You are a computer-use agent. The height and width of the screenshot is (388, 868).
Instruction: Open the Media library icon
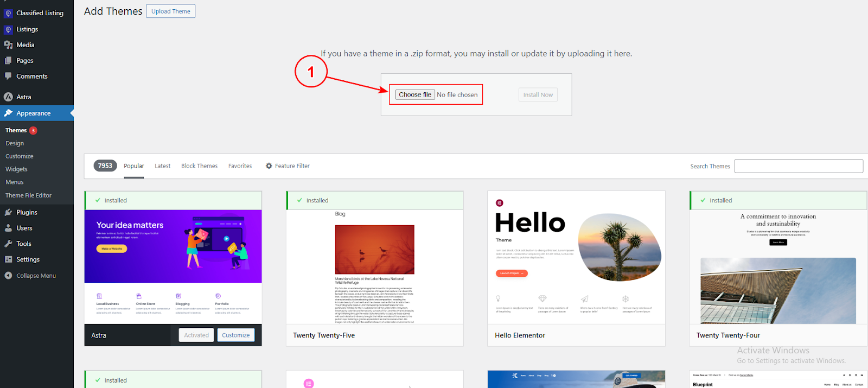pos(8,45)
